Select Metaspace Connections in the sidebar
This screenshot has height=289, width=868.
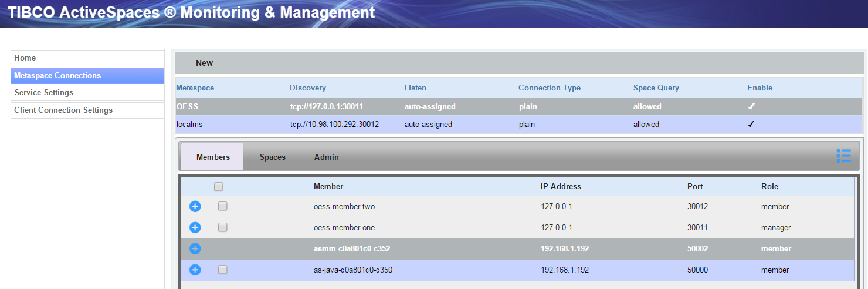click(x=88, y=75)
